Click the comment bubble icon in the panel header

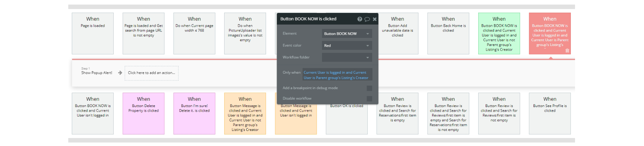click(x=367, y=19)
